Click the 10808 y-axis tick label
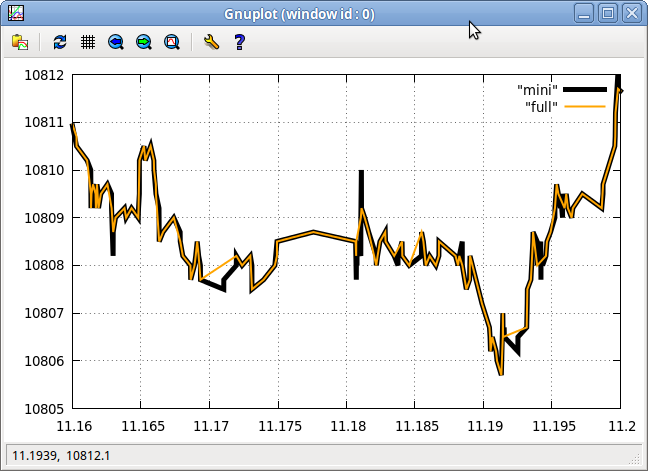The height and width of the screenshot is (471, 648). (45, 265)
